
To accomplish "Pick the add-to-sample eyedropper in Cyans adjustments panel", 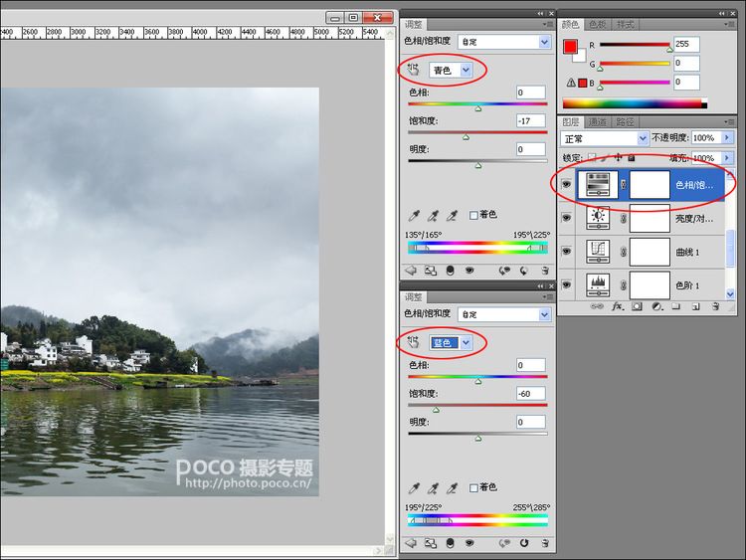I will pos(433,216).
